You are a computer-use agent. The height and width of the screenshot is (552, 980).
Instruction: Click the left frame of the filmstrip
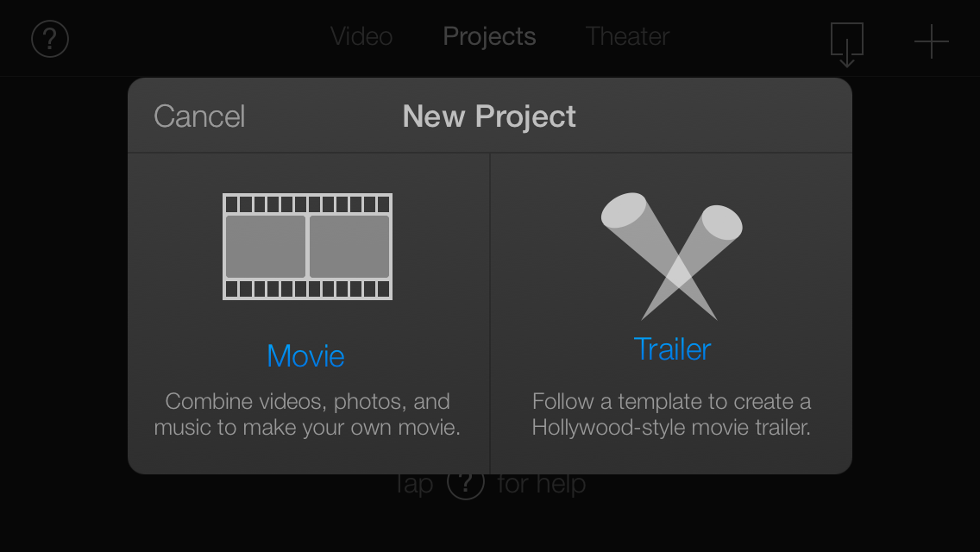266,247
